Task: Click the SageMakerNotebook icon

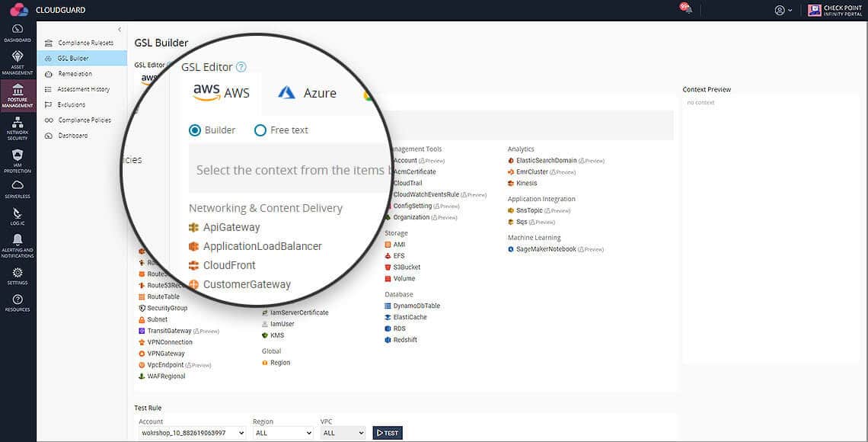Action: point(511,249)
